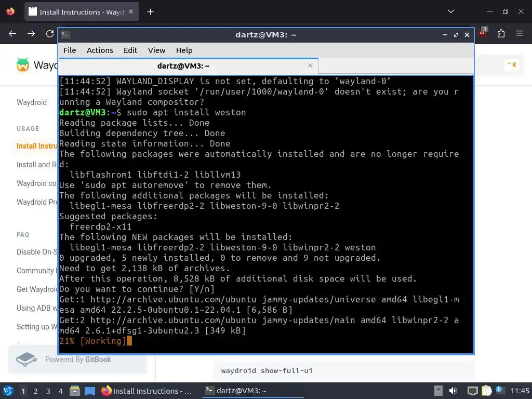Open the file manager taskbar icon
532x399 pixels.
tap(75, 391)
